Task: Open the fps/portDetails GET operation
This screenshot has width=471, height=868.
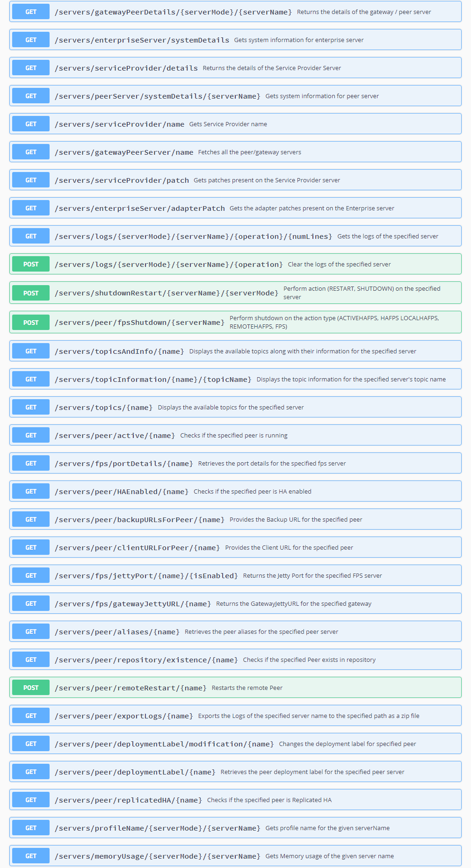Action: pyautogui.click(x=123, y=464)
